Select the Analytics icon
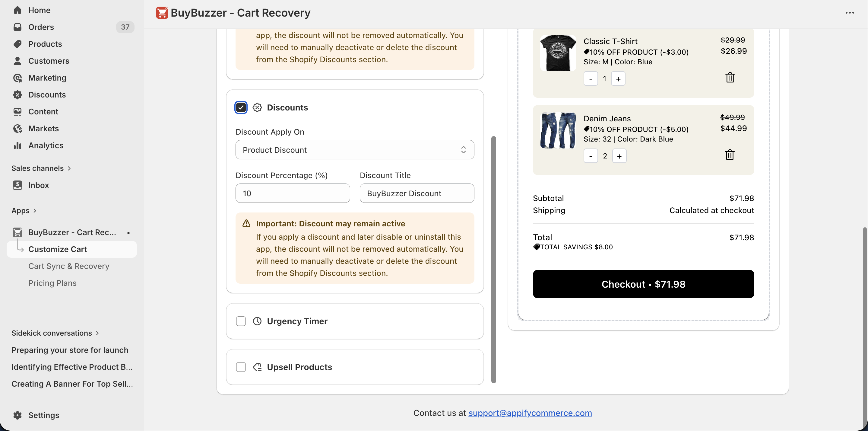Viewport: 868px width, 431px height. 18,145
